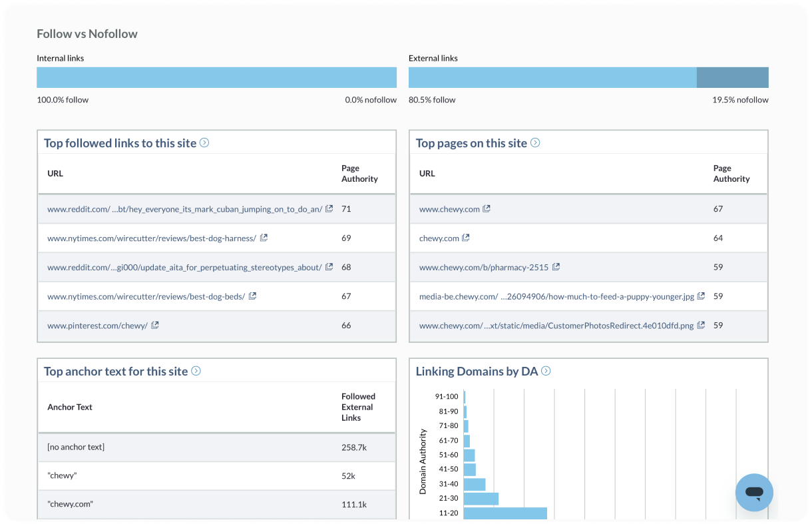Open info arrow beside Top anchor text title

[x=196, y=371]
